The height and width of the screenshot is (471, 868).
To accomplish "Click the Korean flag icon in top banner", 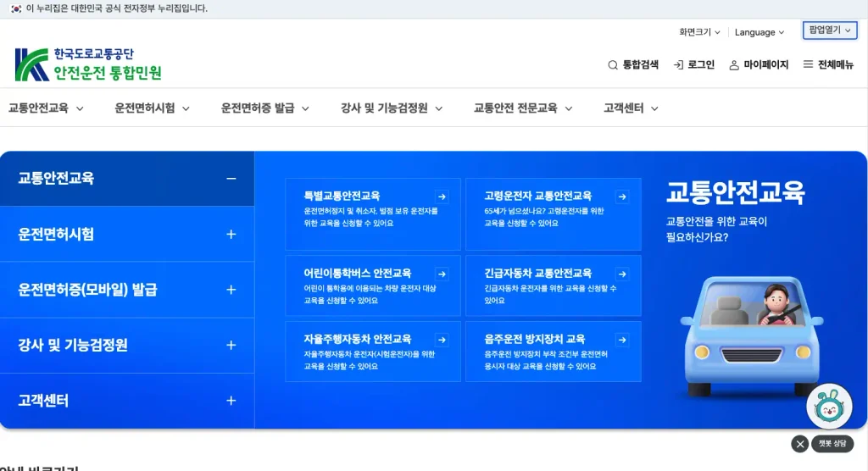I will click(x=16, y=8).
